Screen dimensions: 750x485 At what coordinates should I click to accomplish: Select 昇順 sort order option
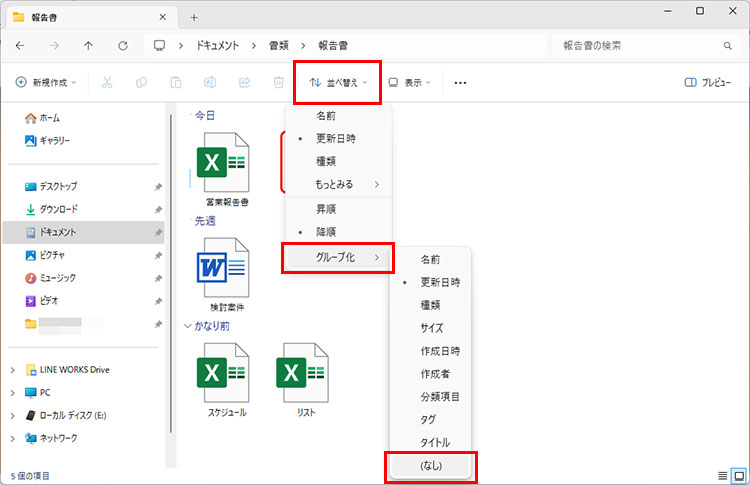pos(326,210)
